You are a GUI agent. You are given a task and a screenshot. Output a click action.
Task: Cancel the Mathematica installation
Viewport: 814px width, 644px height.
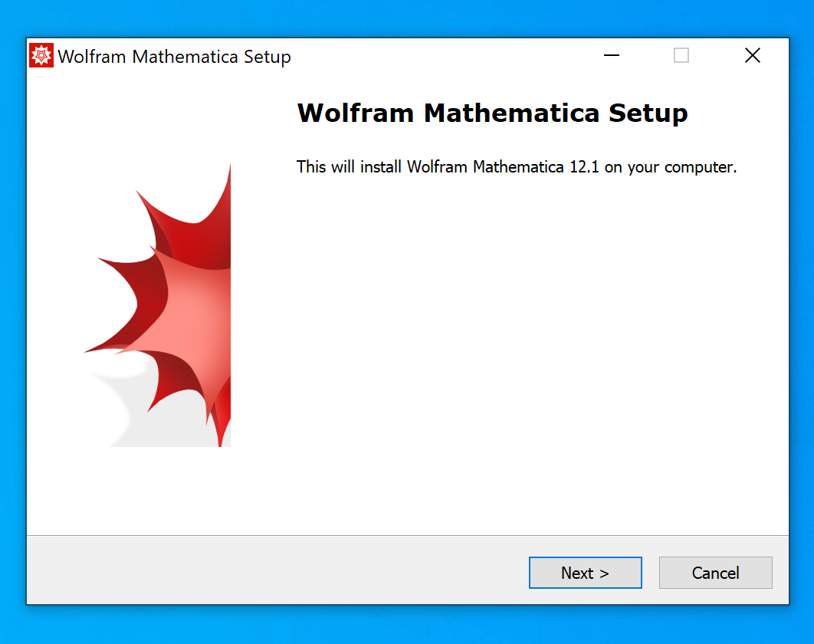(x=715, y=573)
